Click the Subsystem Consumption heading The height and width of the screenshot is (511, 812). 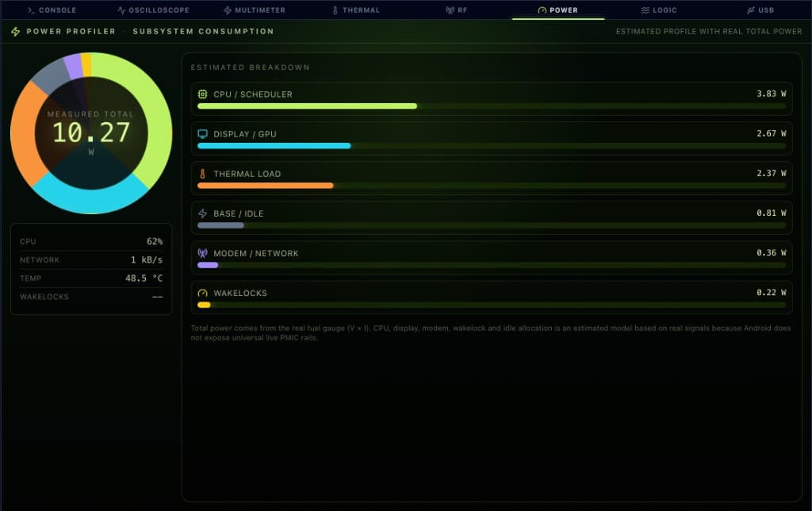click(x=204, y=32)
